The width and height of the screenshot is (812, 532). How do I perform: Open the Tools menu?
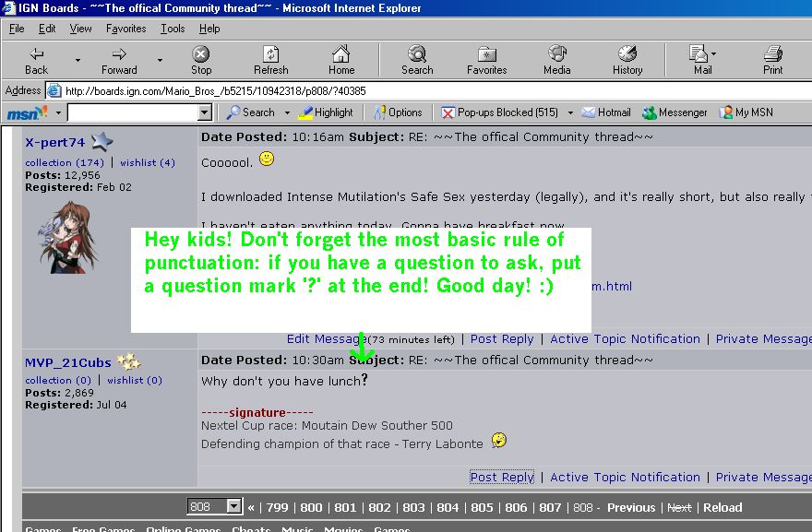173,29
